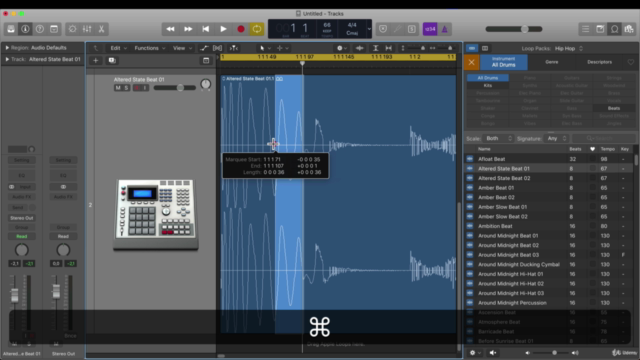640x360 pixels.
Task: Expand the Track Altered State Beat 01 section
Action: tap(7, 59)
